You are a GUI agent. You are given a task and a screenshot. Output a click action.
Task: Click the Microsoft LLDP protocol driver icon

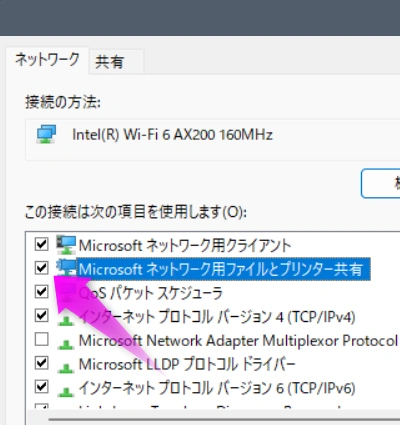pos(66,368)
